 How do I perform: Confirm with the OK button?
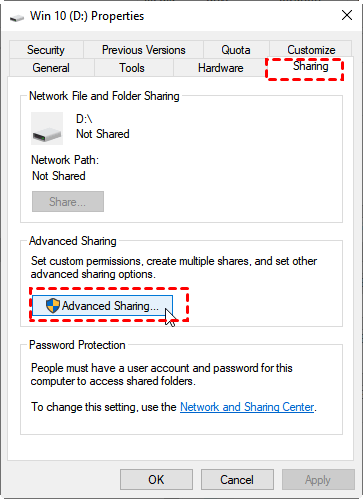[x=156, y=480]
